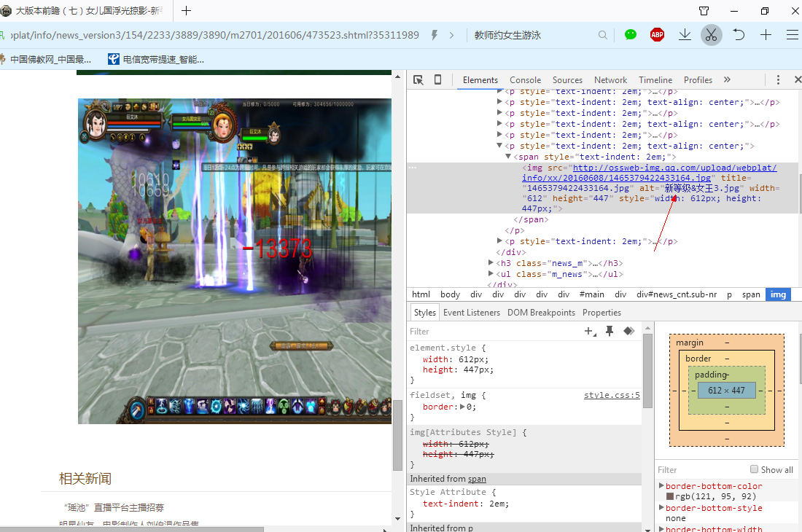Toggle DevTools device mode icon
802x532 pixels.
[438, 79]
